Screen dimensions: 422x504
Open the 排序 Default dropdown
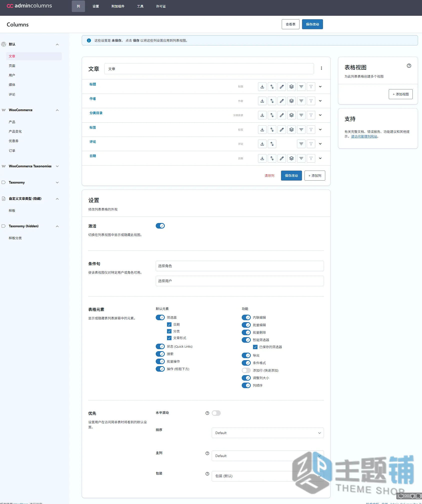tap(268, 433)
